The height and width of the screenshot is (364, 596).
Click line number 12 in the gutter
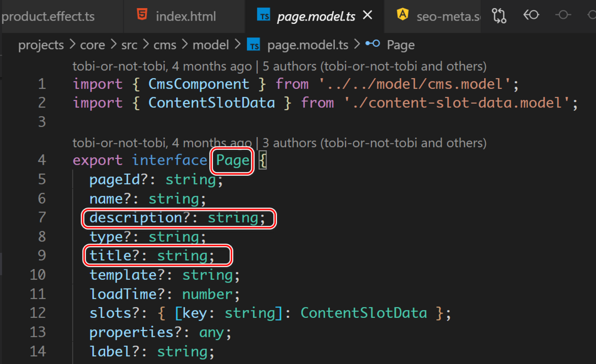click(x=37, y=313)
